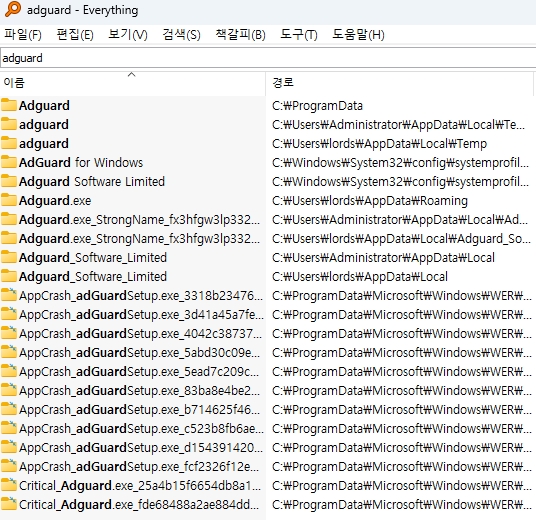The width and height of the screenshot is (536, 520).
Task: Click icon of AppCrash_adGuardSetup.exe_fcf2326f12e
Action: [x=9, y=466]
